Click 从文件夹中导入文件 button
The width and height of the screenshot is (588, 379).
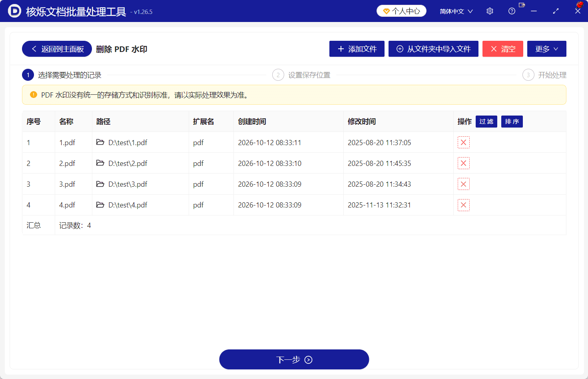coord(433,49)
